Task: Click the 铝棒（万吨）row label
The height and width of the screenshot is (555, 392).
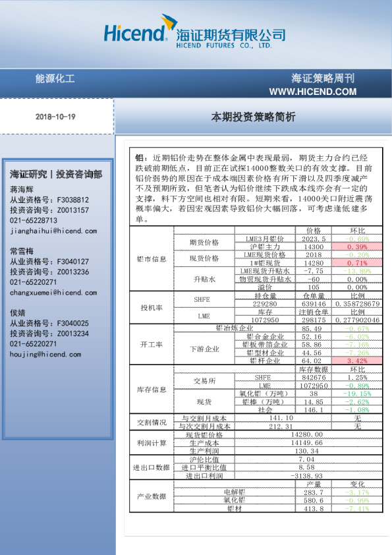Action: [x=265, y=401]
